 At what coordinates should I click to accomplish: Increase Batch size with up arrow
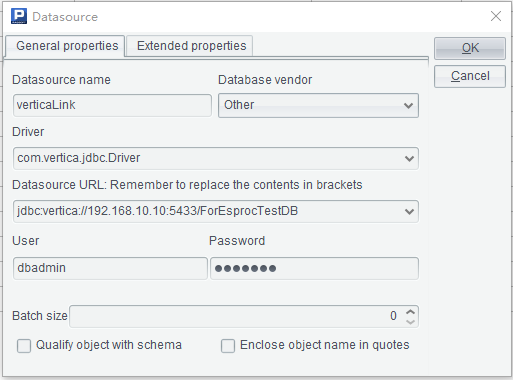tap(411, 312)
